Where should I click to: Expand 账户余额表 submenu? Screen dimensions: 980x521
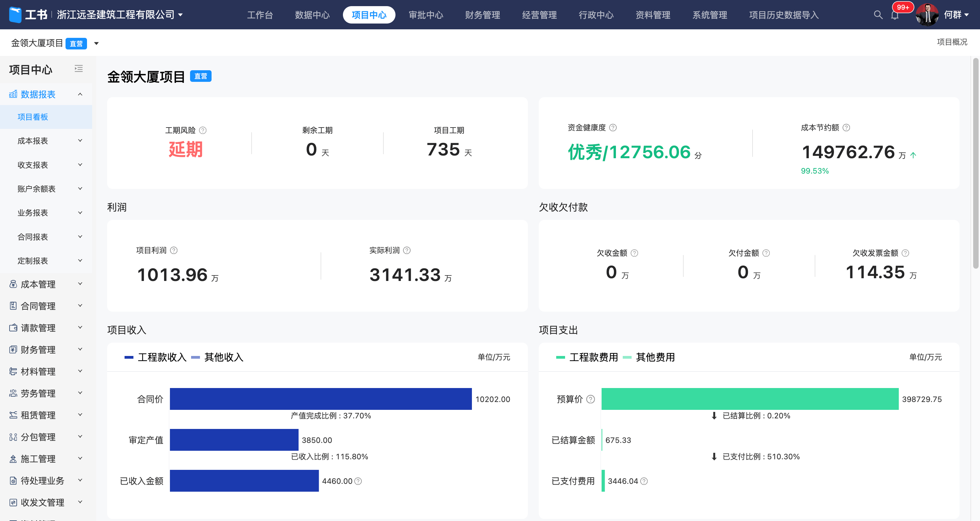coord(80,189)
